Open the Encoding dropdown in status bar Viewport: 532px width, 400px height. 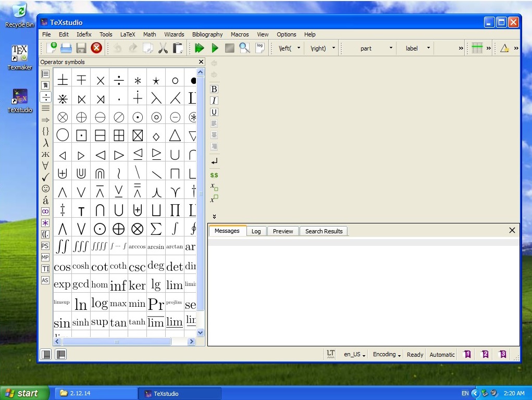pyautogui.click(x=387, y=355)
